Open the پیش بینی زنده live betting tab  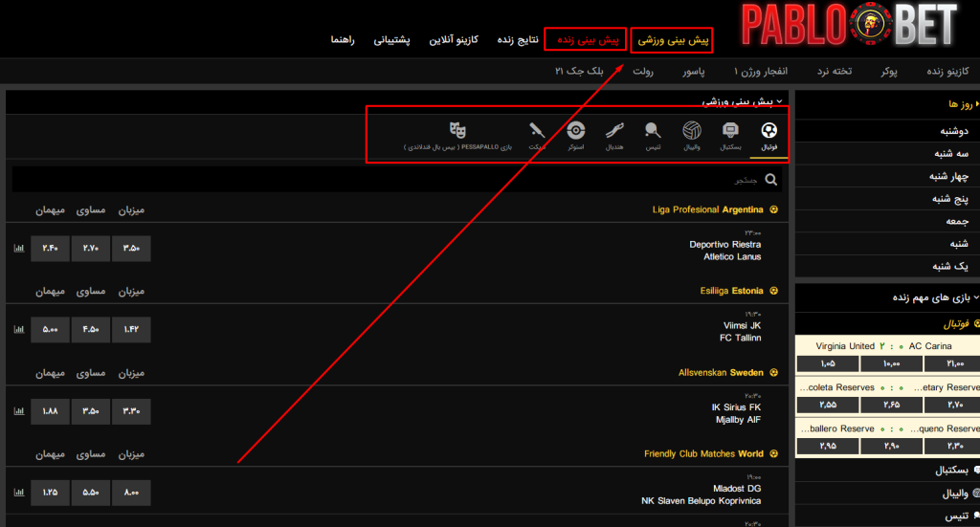tap(587, 40)
